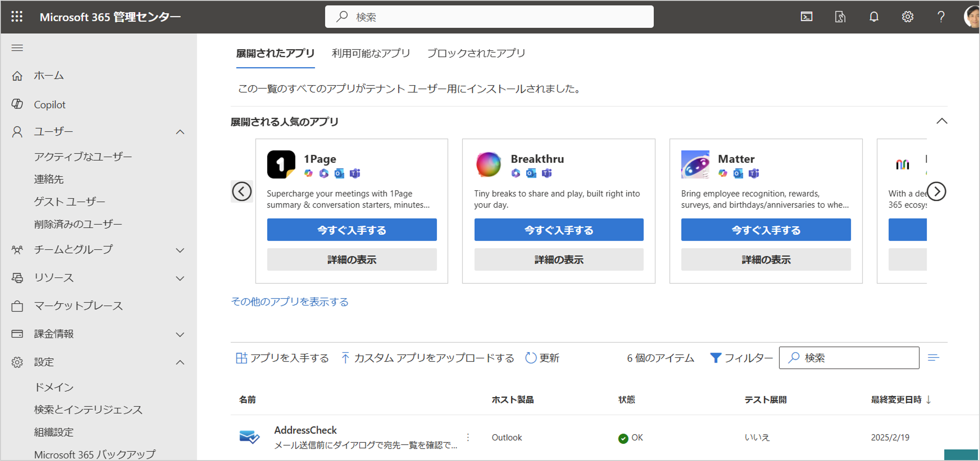Image resolution: width=980 pixels, height=461 pixels.
Task: Click アプリを入手する toolbar button
Action: 282,358
